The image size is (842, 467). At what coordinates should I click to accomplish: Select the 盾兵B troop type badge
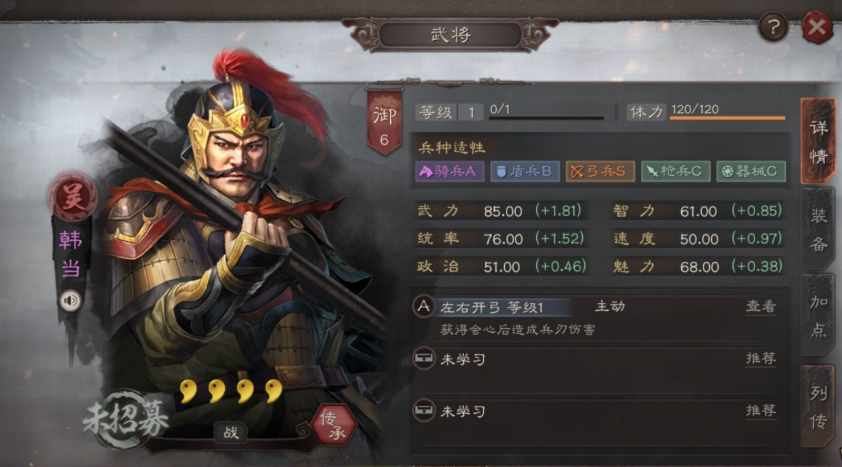pyautogui.click(x=525, y=171)
